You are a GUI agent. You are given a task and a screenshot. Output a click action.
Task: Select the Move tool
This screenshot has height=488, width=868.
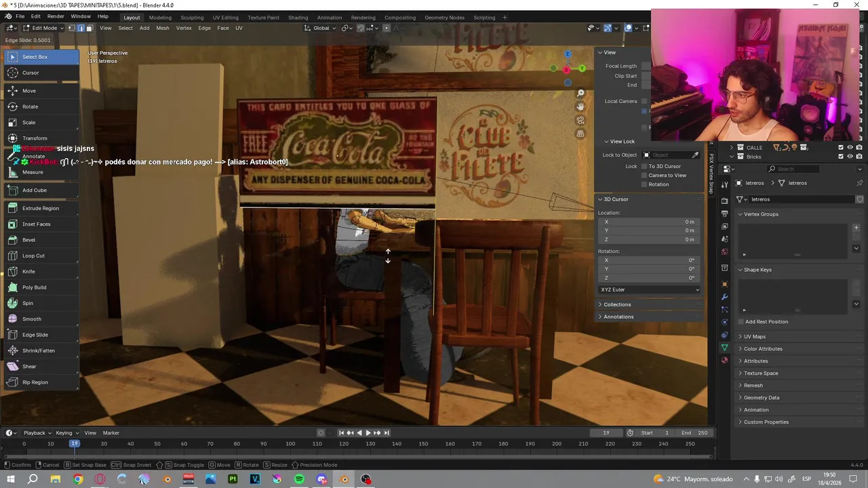click(x=41, y=91)
